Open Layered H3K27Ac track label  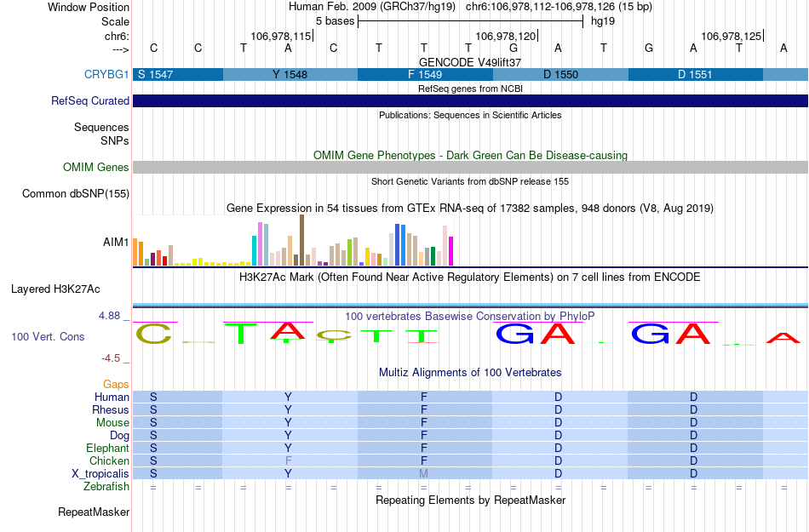click(x=55, y=289)
